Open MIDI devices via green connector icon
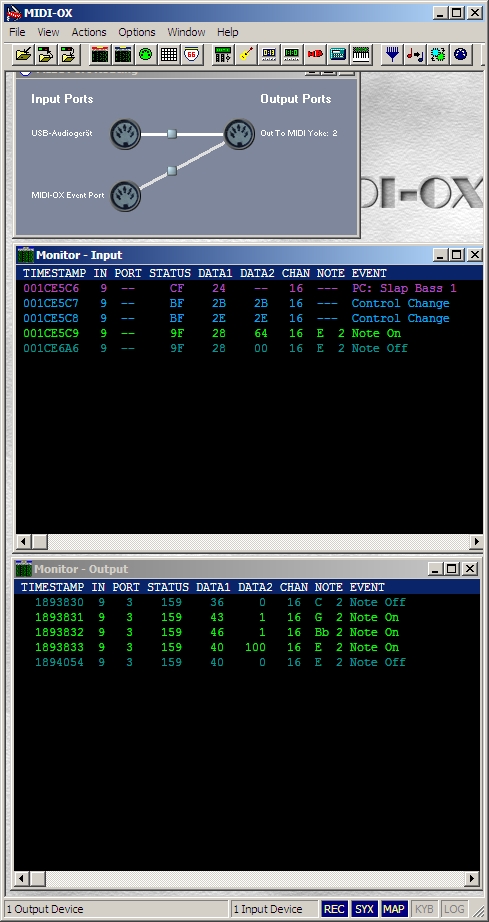489x922 pixels. (x=146, y=55)
